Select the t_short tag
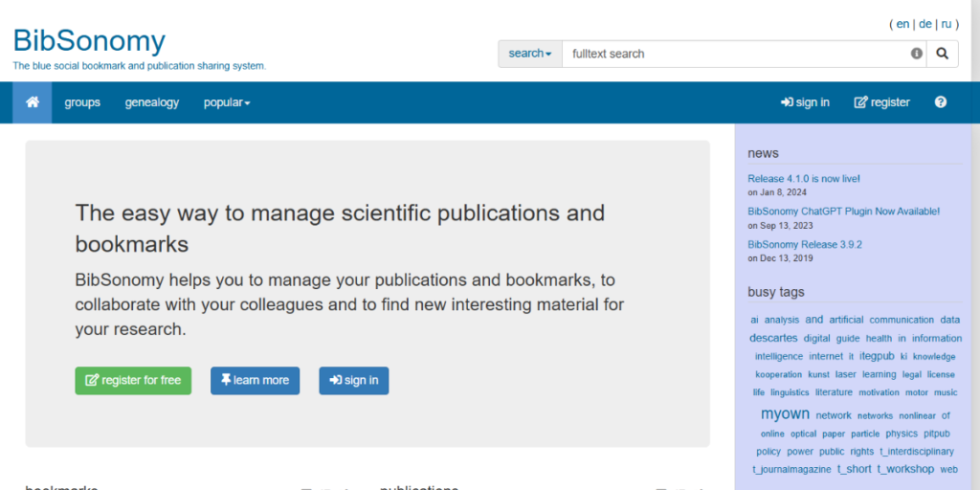980x490 pixels. [x=855, y=469]
